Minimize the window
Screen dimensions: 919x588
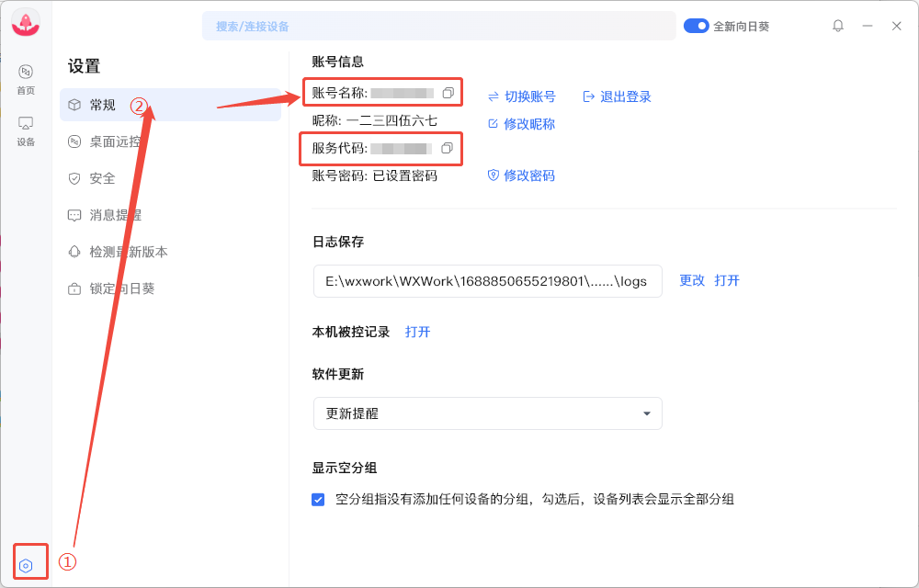(868, 26)
